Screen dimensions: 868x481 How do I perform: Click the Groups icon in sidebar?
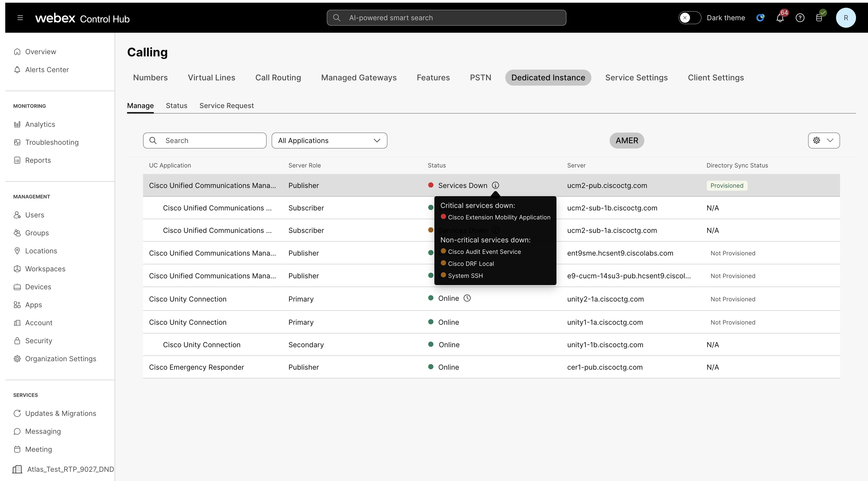tap(17, 233)
